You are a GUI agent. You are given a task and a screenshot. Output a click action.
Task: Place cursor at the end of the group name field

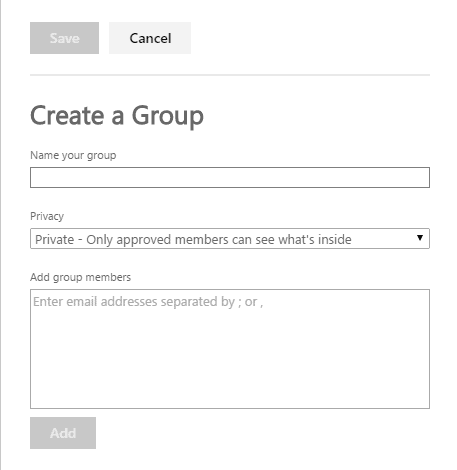tap(425, 178)
